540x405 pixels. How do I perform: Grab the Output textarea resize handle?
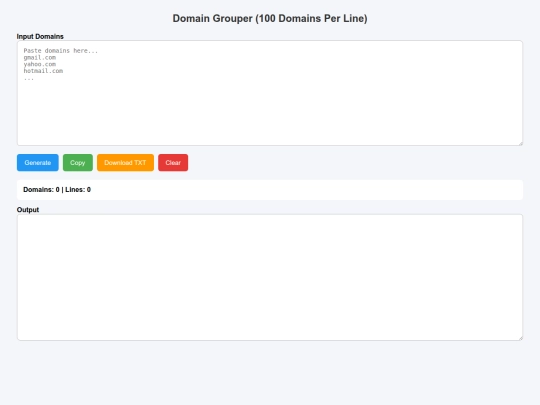pos(520,338)
